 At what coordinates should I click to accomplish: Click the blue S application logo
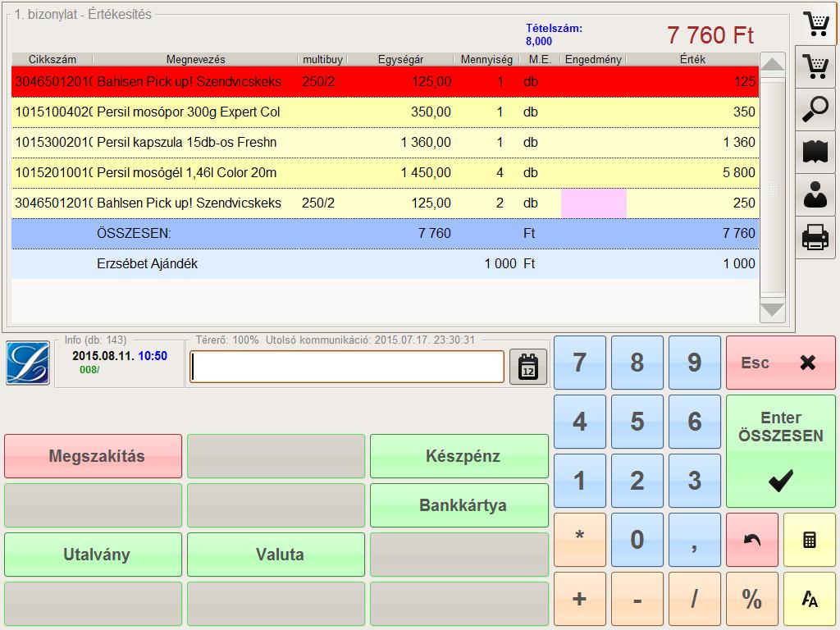coord(28,363)
